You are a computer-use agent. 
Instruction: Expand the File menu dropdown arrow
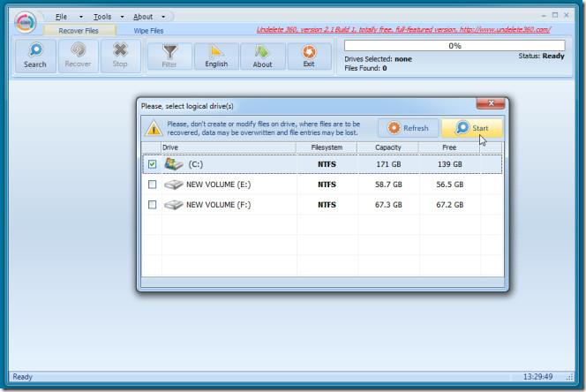pyautogui.click(x=81, y=17)
